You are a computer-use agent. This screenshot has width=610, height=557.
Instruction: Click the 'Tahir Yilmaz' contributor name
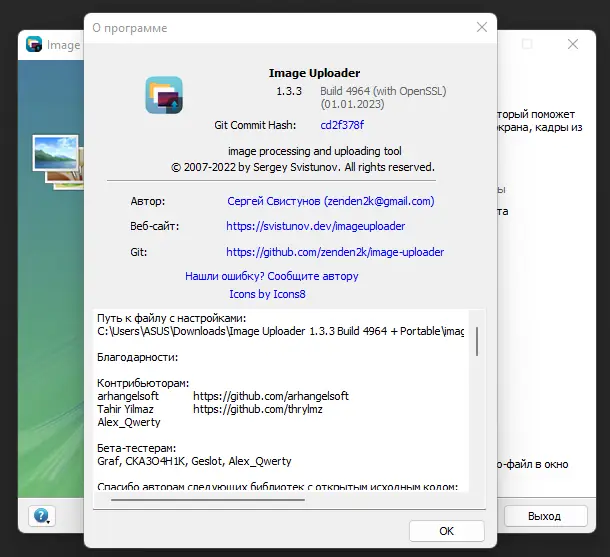click(125, 409)
